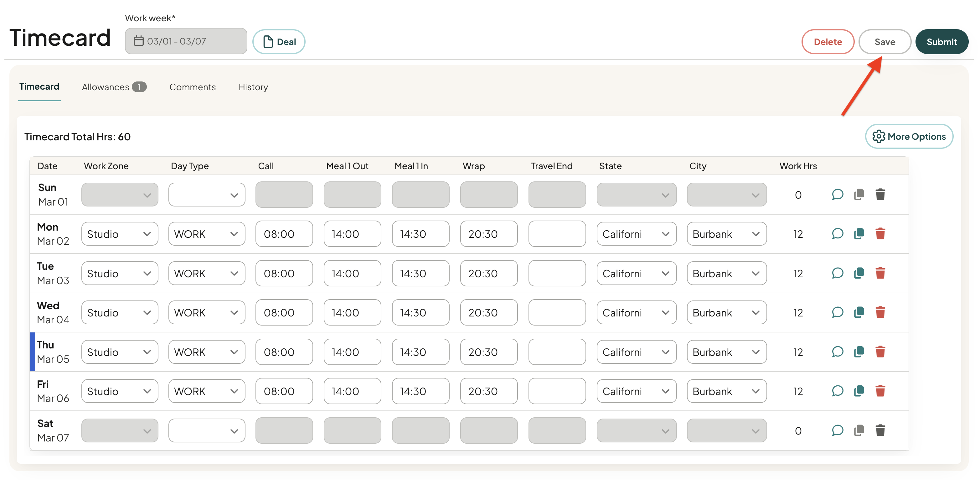Open Day Type dropdown for Mon Mar 02
This screenshot has width=980, height=480.
(207, 234)
